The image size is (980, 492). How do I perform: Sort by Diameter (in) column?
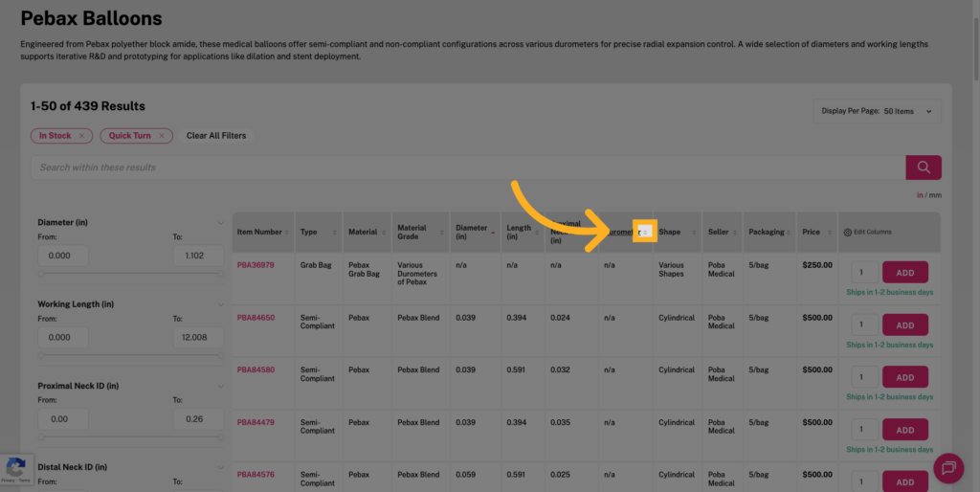pyautogui.click(x=493, y=232)
